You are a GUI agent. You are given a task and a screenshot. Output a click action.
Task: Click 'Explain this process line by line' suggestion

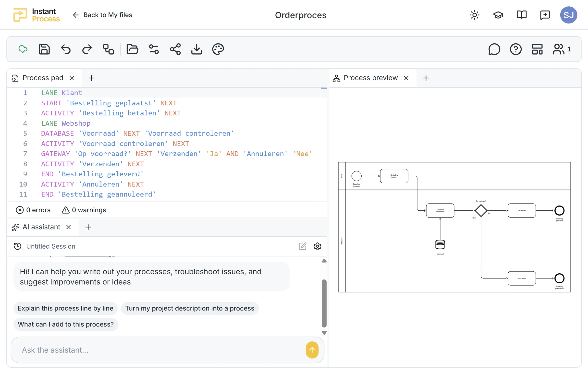coord(65,309)
